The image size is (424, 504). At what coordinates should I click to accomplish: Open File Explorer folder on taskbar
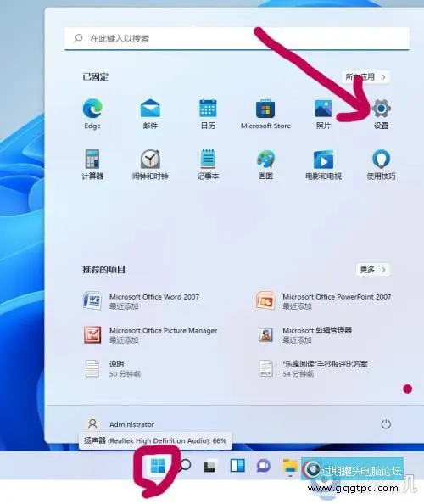click(x=290, y=466)
